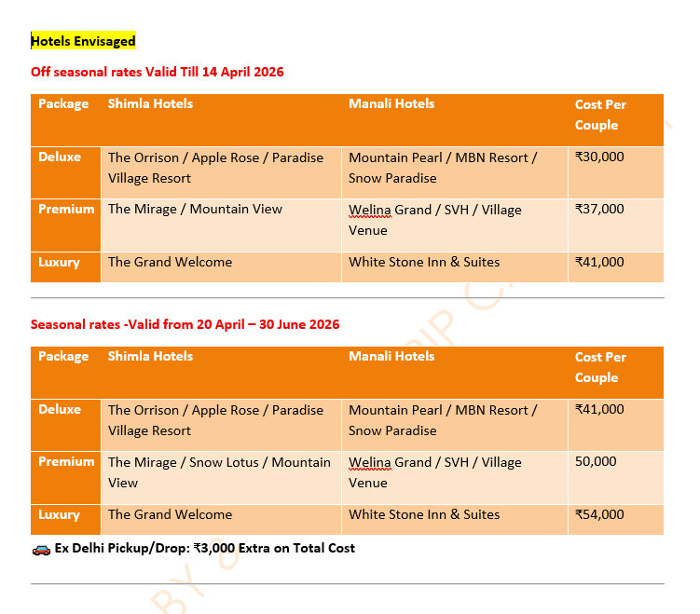The height and width of the screenshot is (614, 700).
Task: Click White Stone Inn cell in off-season table
Action: pos(424,263)
